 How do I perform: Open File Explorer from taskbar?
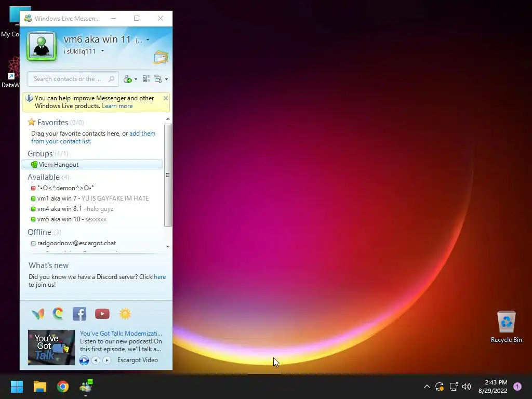(x=40, y=387)
